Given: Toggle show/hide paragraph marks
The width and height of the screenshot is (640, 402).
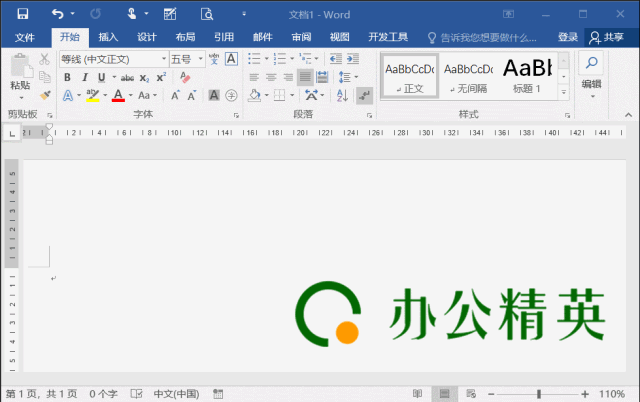Looking at the screenshot, I should [x=364, y=96].
